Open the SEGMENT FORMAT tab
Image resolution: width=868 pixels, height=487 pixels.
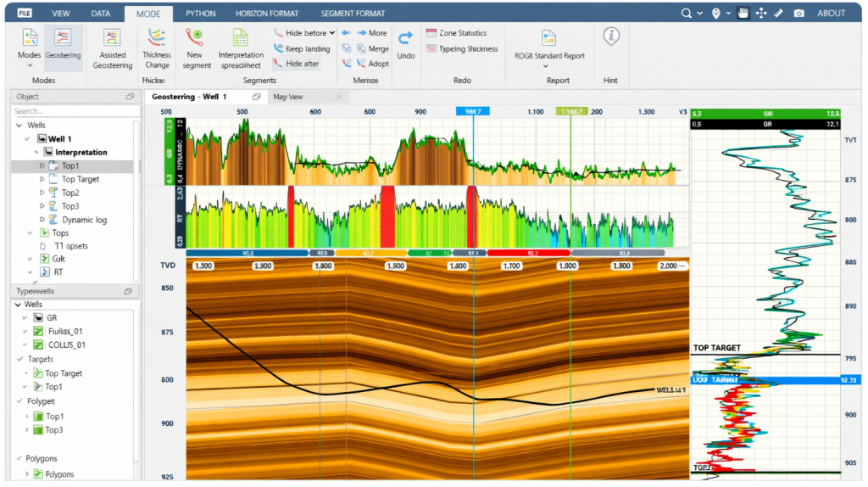(353, 14)
